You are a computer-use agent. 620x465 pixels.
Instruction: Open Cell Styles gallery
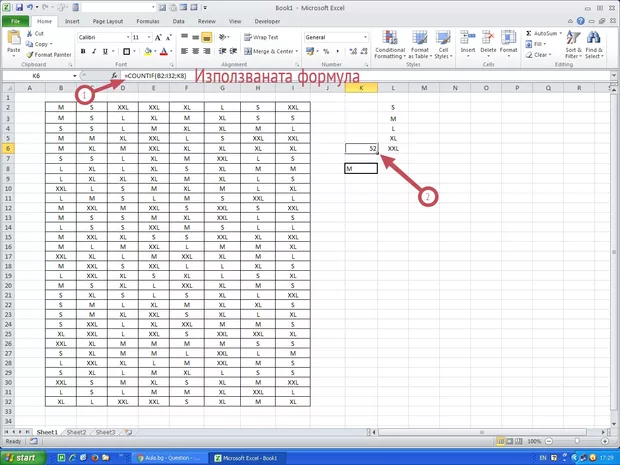443,45
